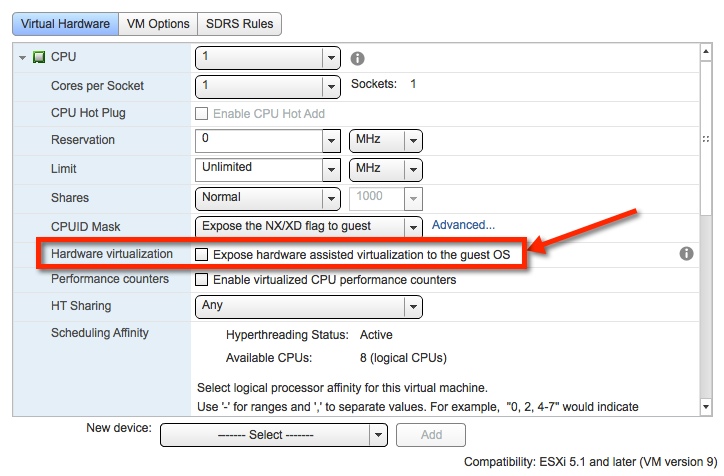Click the Advanced... link

point(463,225)
